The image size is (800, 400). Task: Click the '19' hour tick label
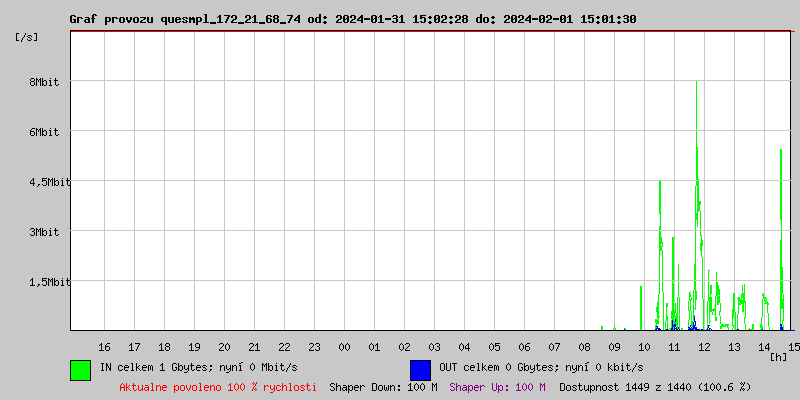[194, 347]
